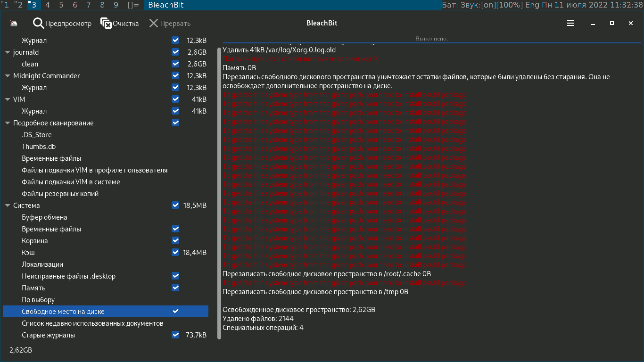Switch to workspace tag 5

61,5
